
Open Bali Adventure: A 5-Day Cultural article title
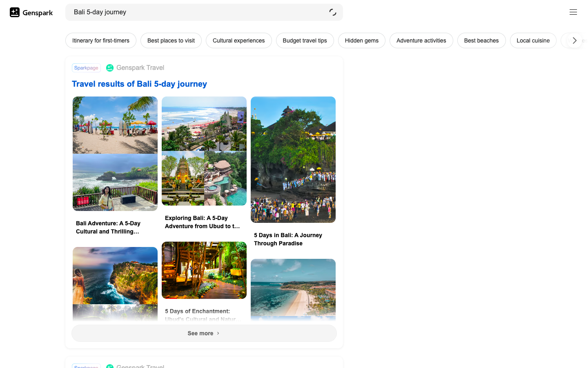pyautogui.click(x=108, y=227)
